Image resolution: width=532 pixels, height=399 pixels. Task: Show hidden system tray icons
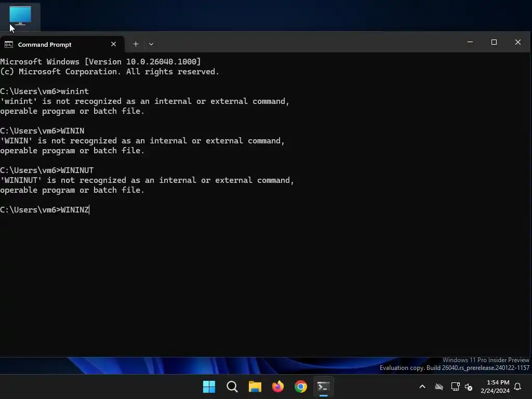tap(422, 387)
